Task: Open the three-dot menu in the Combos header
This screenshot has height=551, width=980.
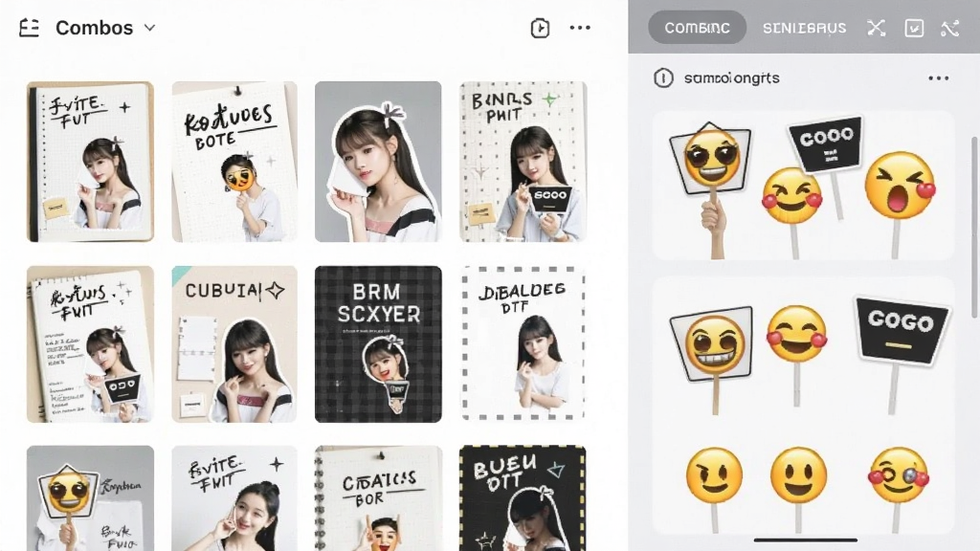Action: click(580, 28)
